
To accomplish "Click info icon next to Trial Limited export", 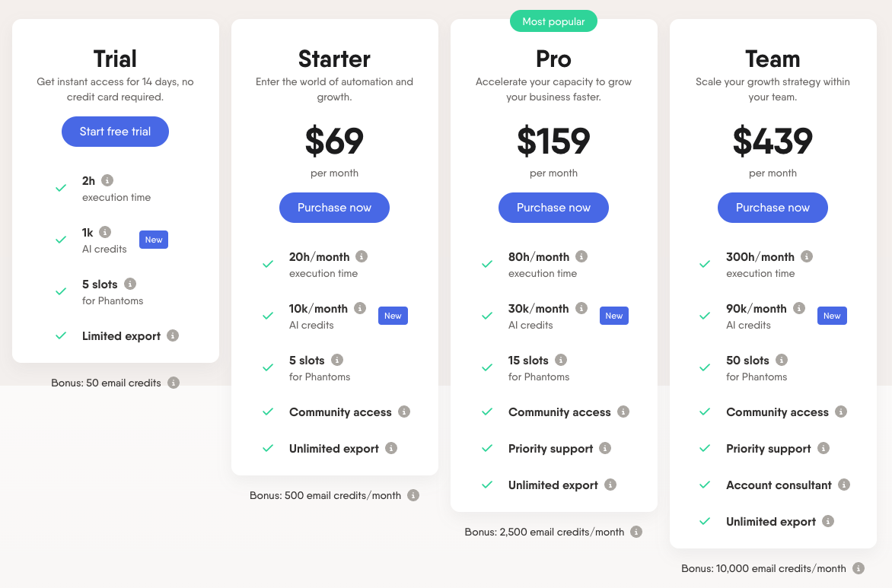I will pyautogui.click(x=173, y=335).
